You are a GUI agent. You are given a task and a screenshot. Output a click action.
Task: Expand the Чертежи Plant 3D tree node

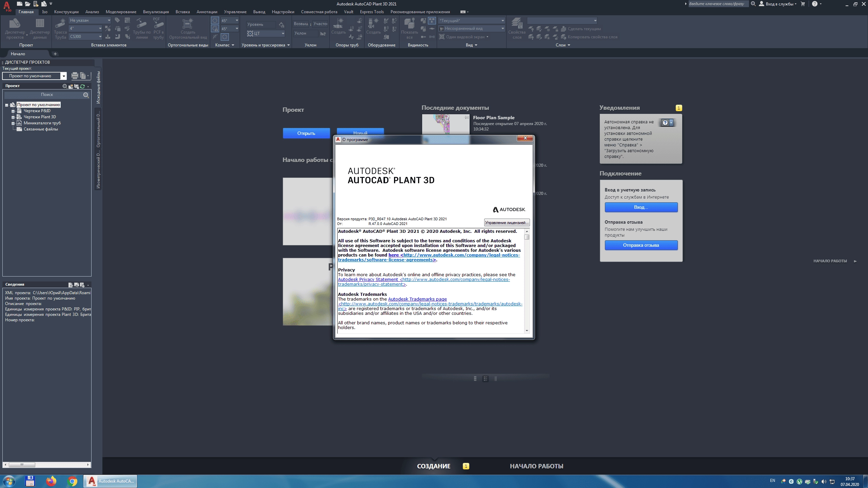point(13,117)
